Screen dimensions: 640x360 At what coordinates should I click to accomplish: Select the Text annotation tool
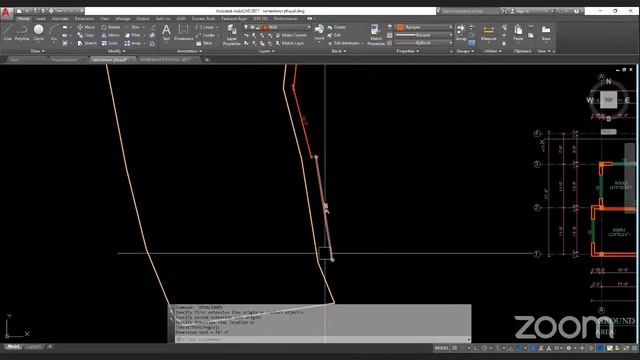click(x=166, y=32)
